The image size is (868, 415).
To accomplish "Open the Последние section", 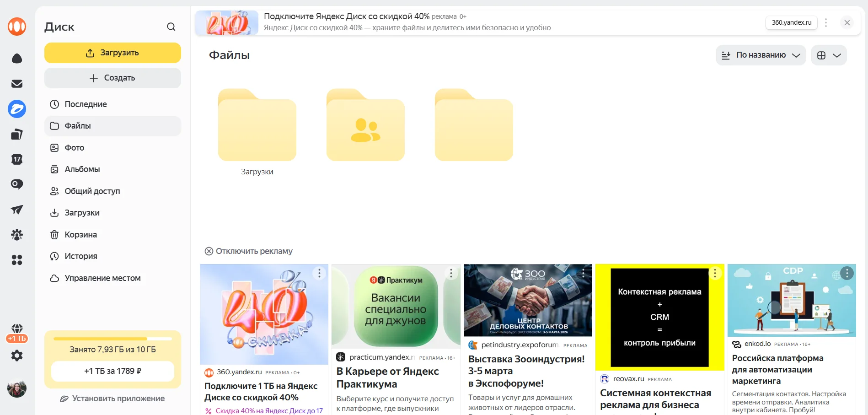I will point(113,104).
